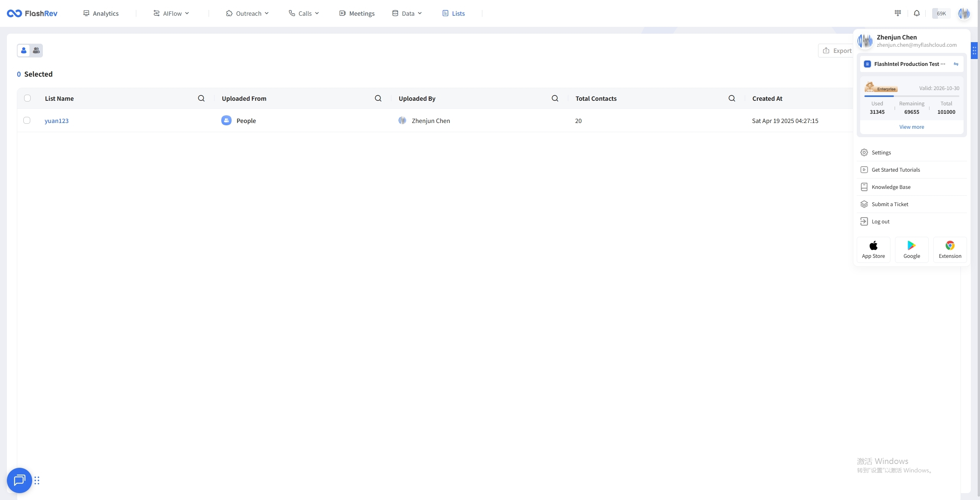Click the large profile avatar in panel
Screen dimensions: 980x500
[x=865, y=41]
